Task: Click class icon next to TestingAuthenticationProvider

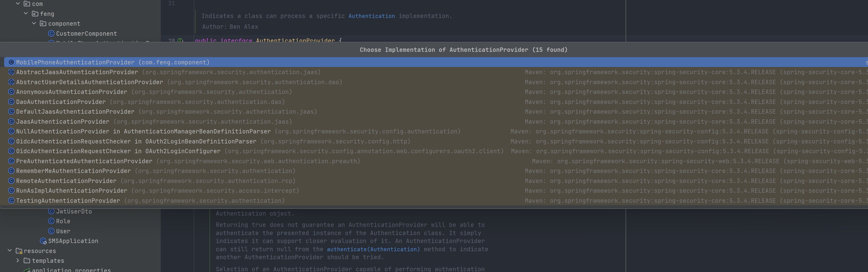Action: [11, 200]
